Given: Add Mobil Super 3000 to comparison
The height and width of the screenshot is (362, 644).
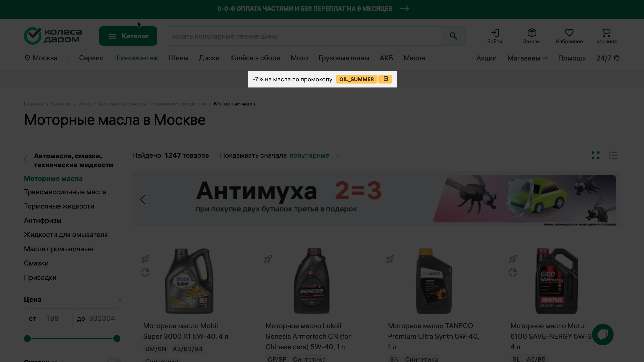Looking at the screenshot, I should (x=145, y=272).
